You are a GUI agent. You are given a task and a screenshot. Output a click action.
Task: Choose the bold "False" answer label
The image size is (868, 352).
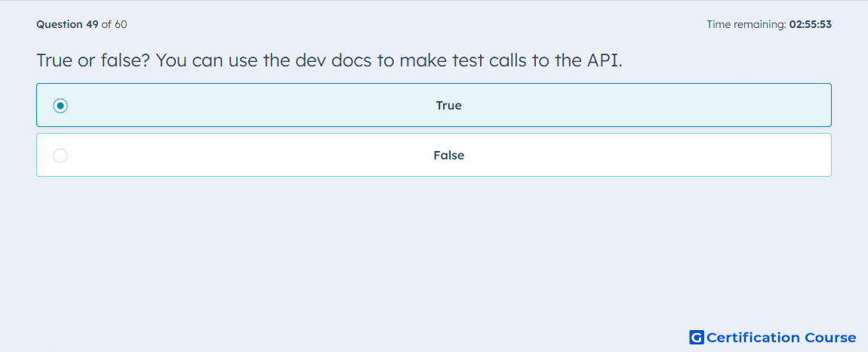448,156
